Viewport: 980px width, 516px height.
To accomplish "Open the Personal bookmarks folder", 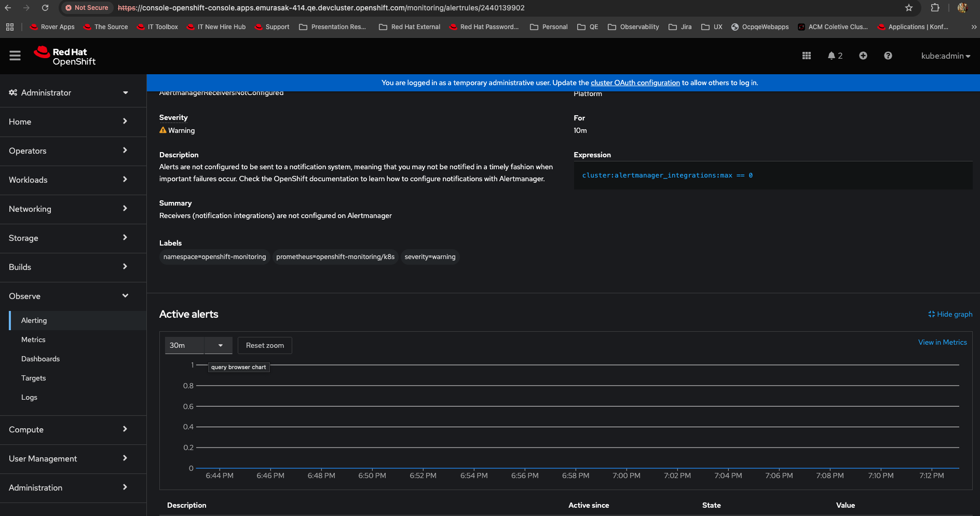I will coord(549,27).
